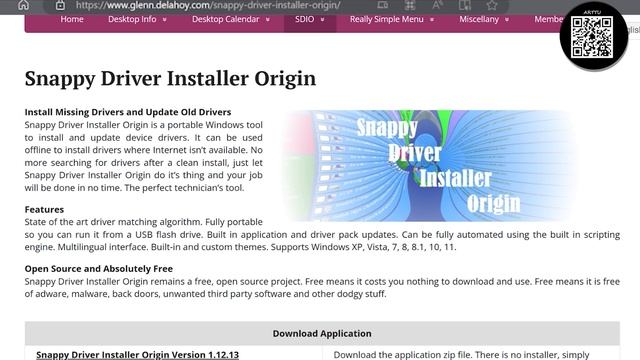Click the read aloud icon in address bar
The height and width of the screenshot is (360, 640).
tap(437, 5)
